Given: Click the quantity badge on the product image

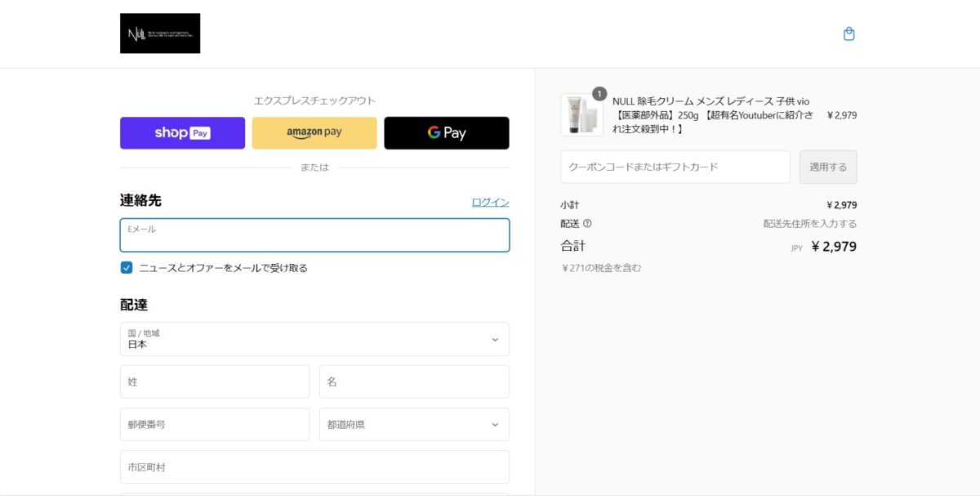Looking at the screenshot, I should pos(599,94).
